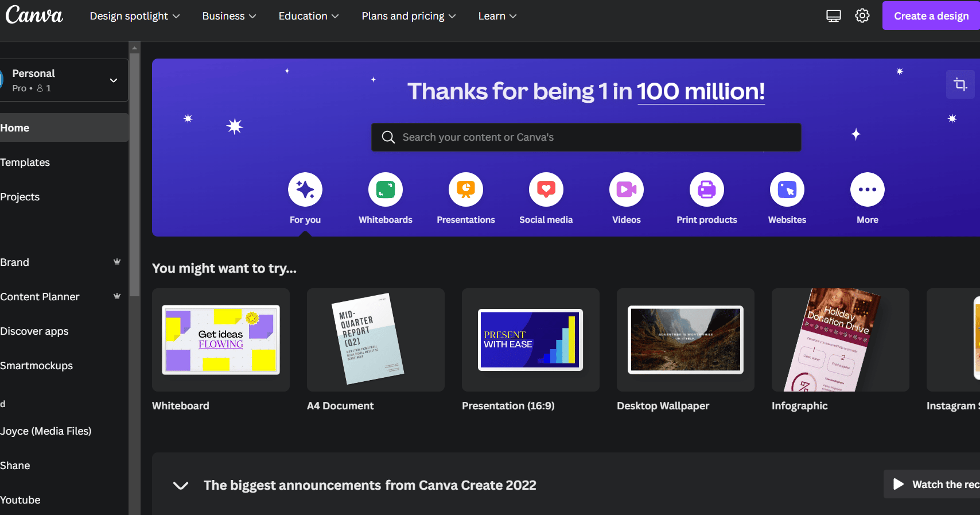Click the A4 Document label text
Viewport: 980px width, 515px height.
point(340,406)
